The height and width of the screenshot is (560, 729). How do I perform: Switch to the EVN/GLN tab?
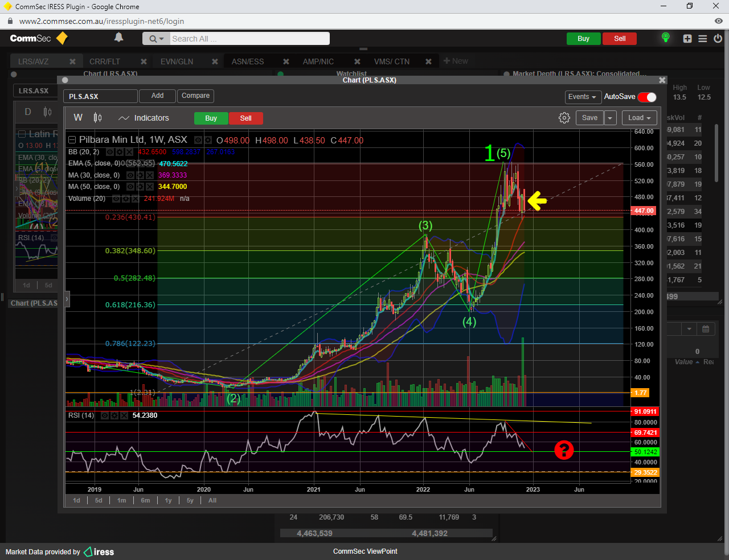tap(177, 61)
